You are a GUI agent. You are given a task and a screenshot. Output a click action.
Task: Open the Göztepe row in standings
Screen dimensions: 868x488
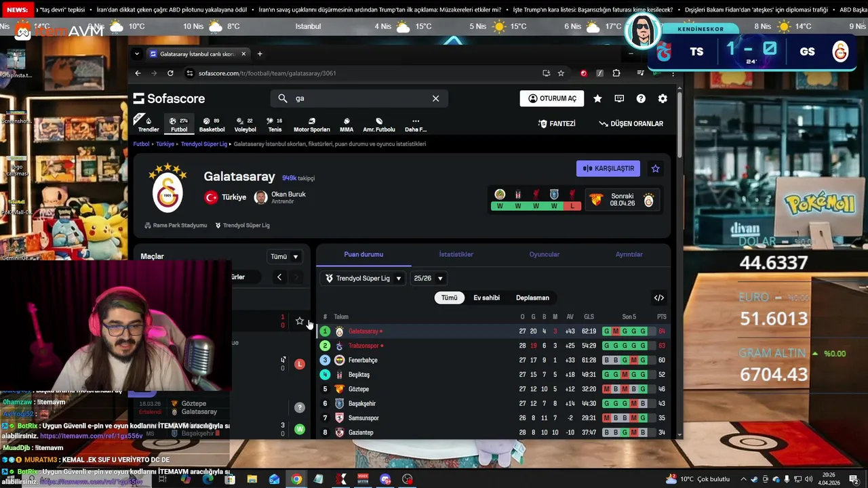(x=493, y=389)
